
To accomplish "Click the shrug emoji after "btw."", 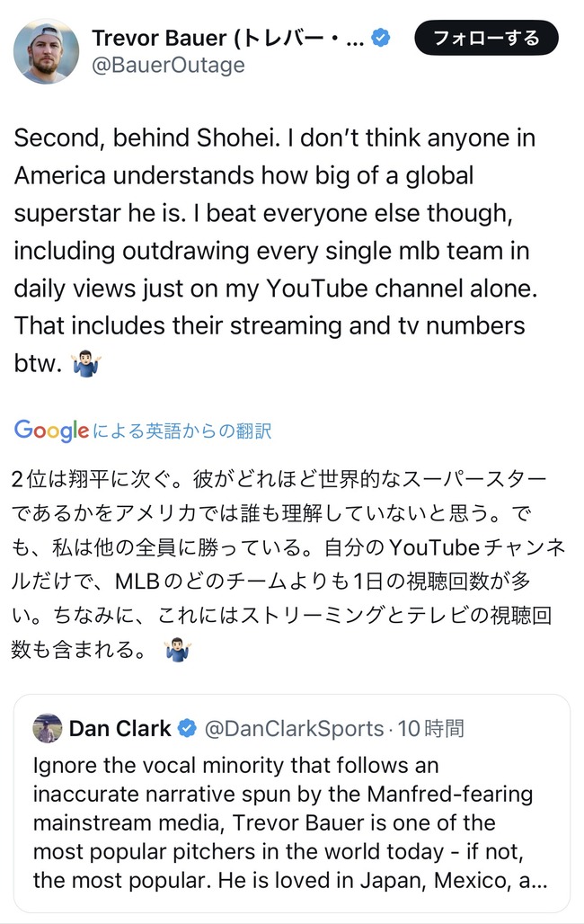I will (x=86, y=364).
